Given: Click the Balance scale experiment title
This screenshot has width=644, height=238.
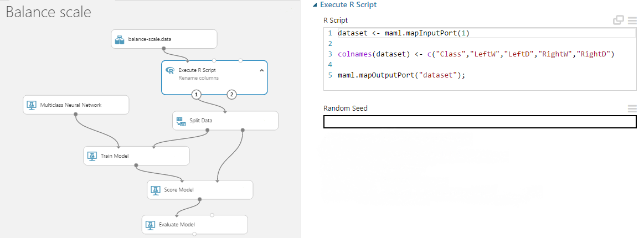Looking at the screenshot, I should click(49, 12).
